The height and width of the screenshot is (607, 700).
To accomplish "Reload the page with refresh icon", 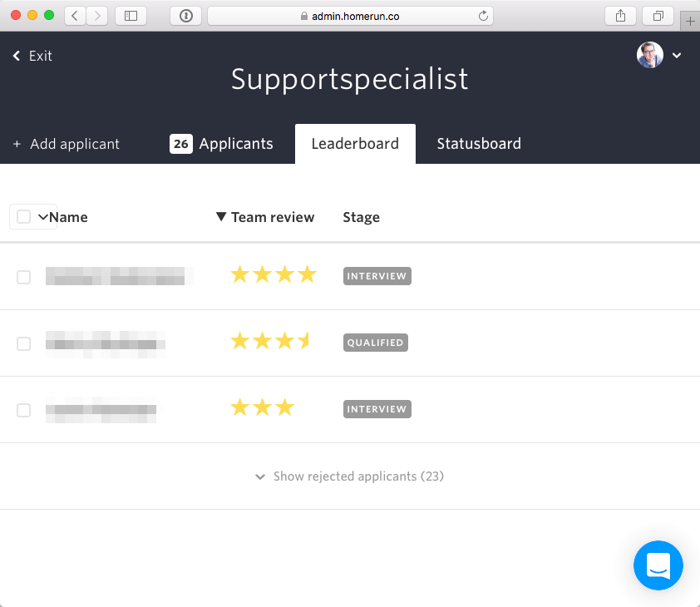I will point(483,16).
